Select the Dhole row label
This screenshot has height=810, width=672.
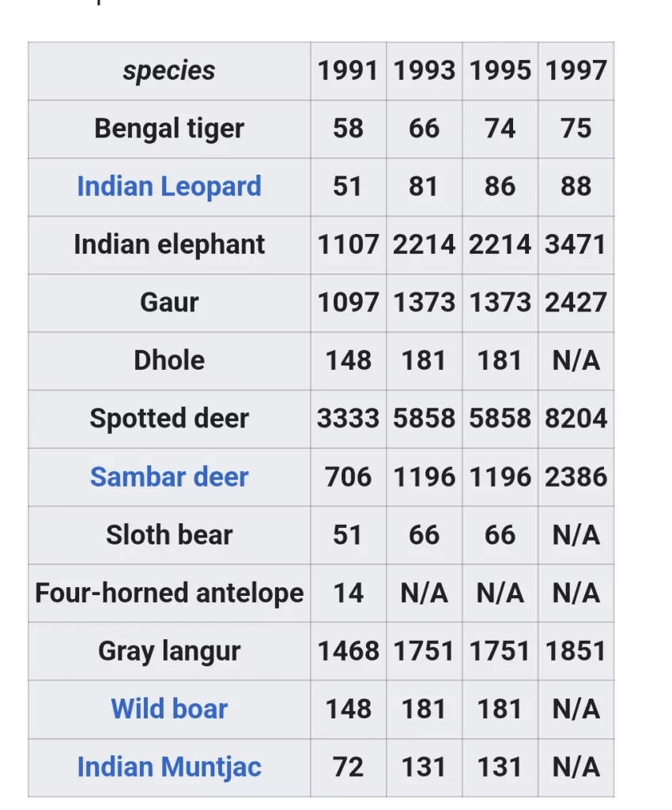(169, 360)
